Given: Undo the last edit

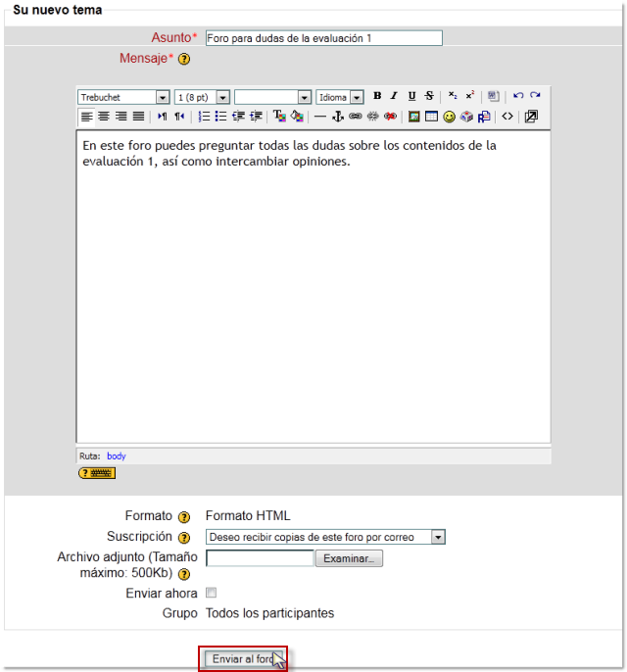Looking at the screenshot, I should [518, 96].
